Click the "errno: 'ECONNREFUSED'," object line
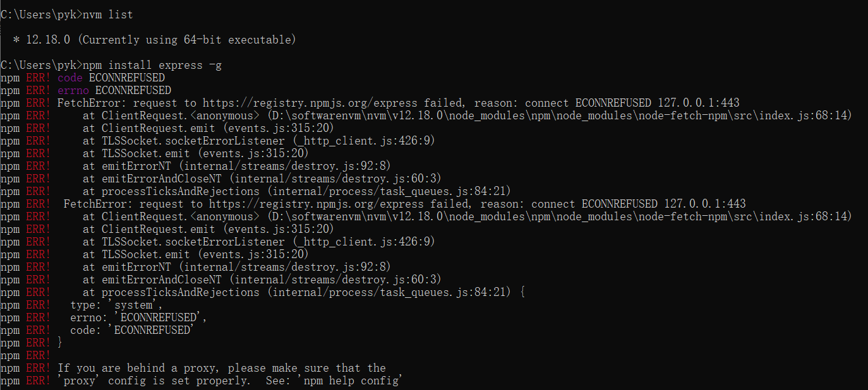 138,317
